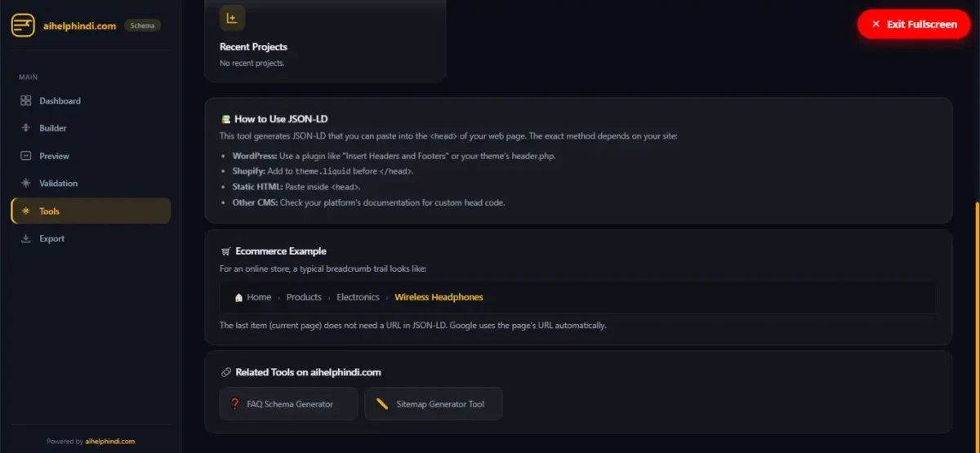Click the Sitemap Generator pencil icon
The width and height of the screenshot is (980, 453).
381,404
